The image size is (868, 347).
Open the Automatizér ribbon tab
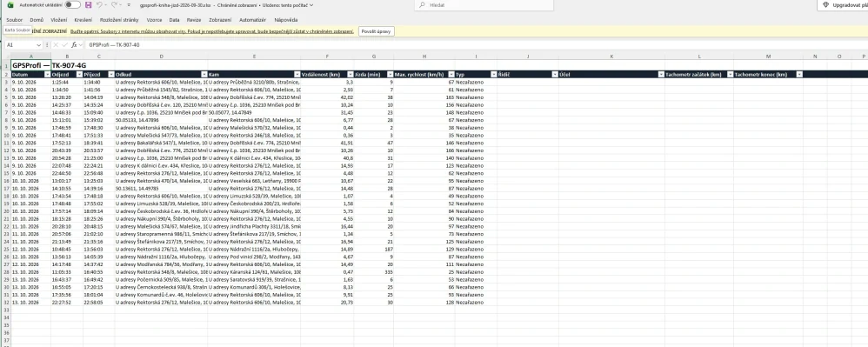[x=252, y=19]
